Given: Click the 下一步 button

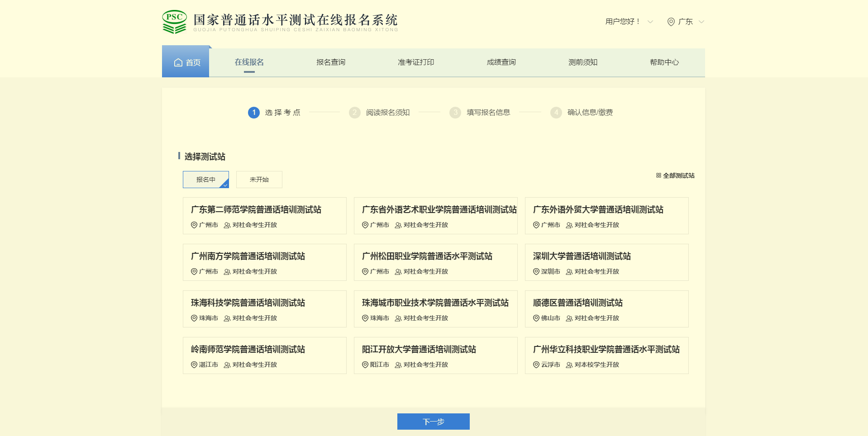Looking at the screenshot, I should pyautogui.click(x=433, y=422).
